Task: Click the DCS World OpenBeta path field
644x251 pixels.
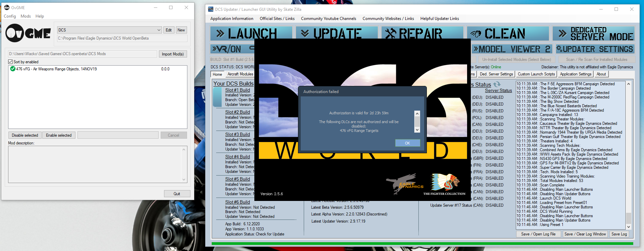Action: point(122,39)
